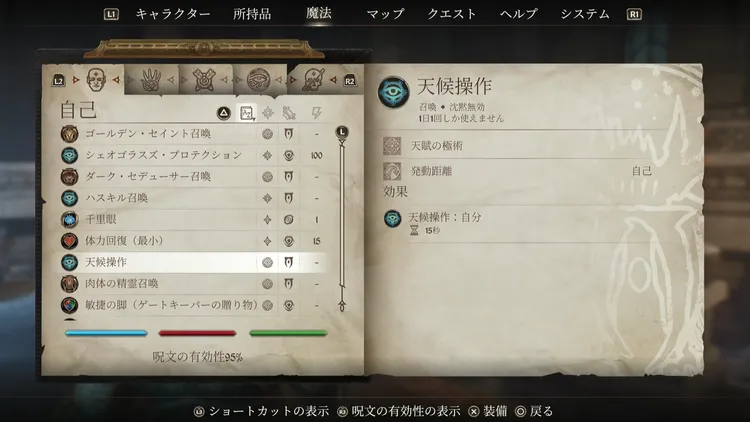Switch to the マップ menu tab
Screen dimensions: 750x422
tap(386, 14)
